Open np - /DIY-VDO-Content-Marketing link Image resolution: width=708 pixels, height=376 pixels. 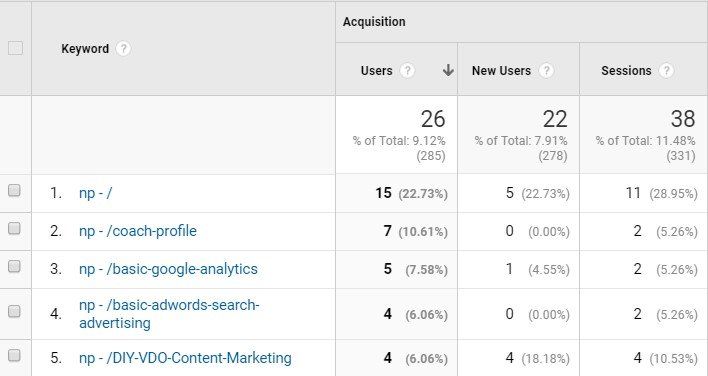[x=185, y=358]
